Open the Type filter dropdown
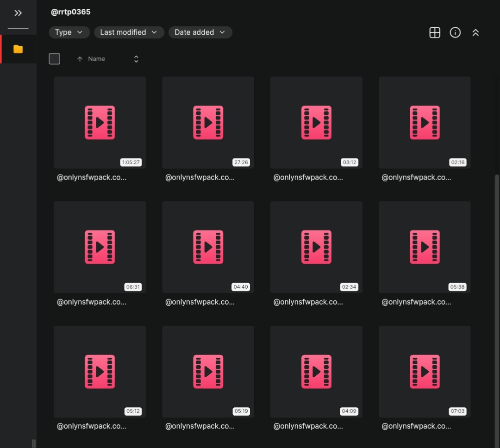Viewport: 500px width, 448px height. coord(69,32)
